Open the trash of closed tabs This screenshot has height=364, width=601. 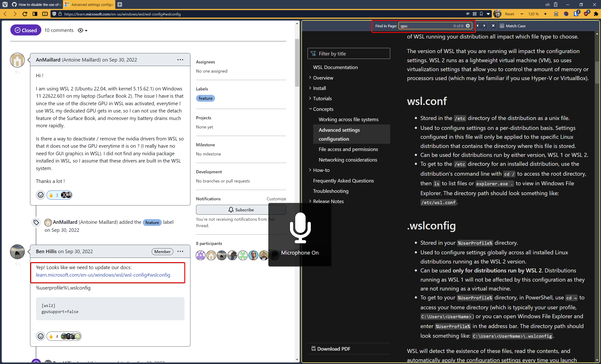pos(556,14)
